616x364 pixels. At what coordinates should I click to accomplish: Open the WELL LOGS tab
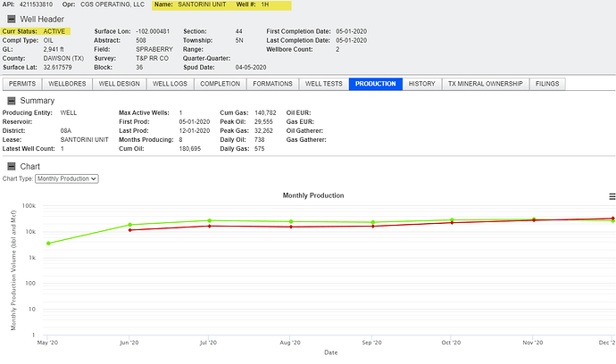(x=171, y=84)
